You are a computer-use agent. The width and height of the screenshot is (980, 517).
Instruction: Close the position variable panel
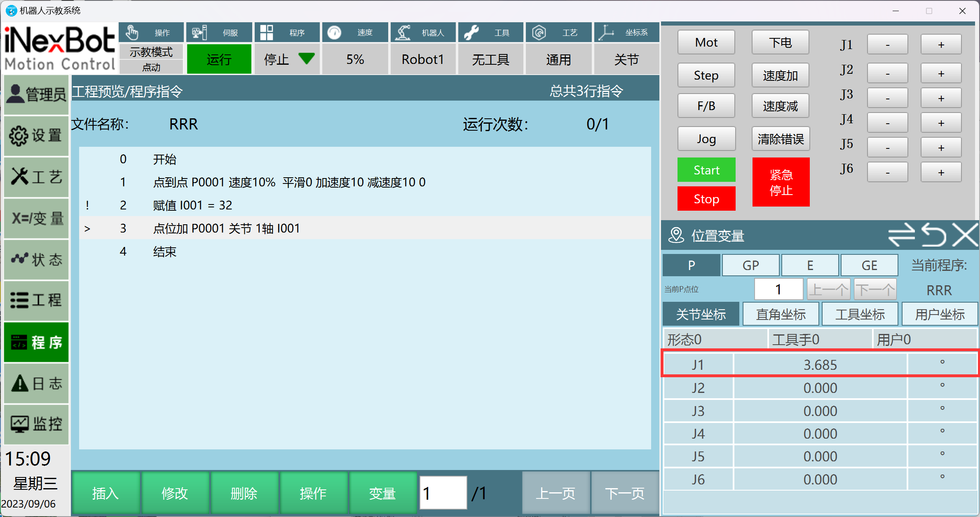[x=965, y=235]
